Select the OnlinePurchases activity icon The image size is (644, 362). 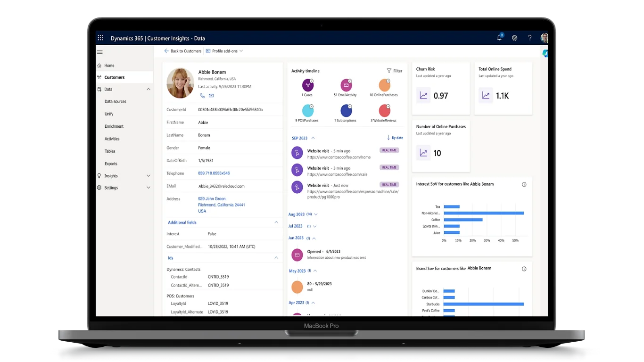click(384, 85)
